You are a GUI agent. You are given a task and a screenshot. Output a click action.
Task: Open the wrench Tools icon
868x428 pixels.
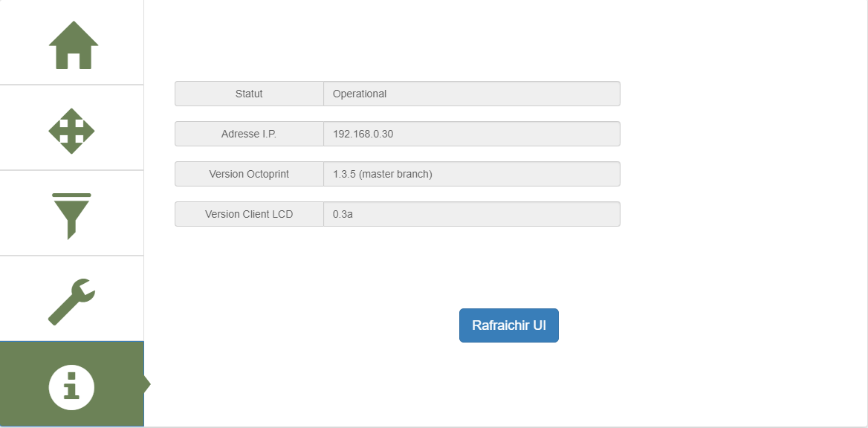tap(71, 301)
